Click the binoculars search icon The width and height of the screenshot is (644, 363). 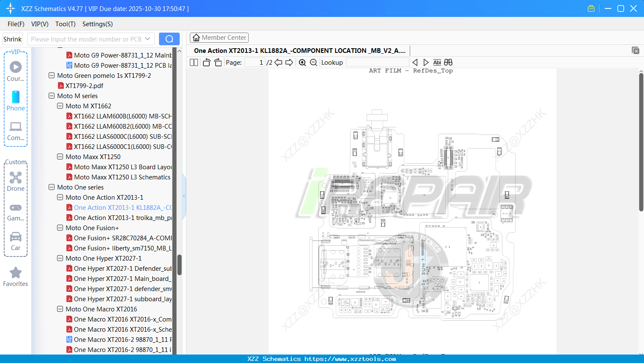click(x=448, y=62)
